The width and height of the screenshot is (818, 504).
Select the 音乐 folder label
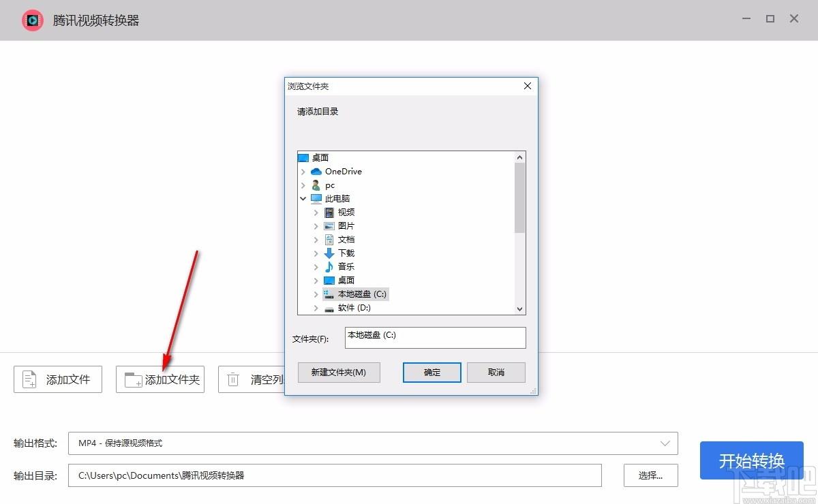(346, 267)
